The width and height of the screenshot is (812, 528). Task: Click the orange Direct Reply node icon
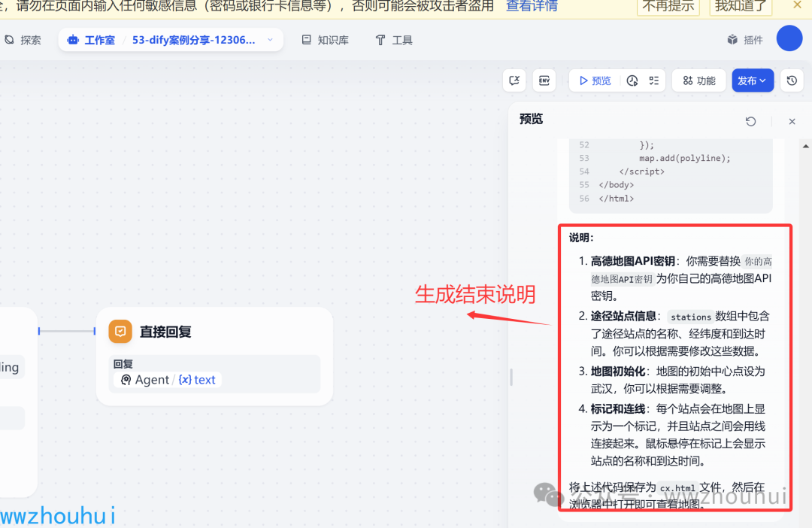point(120,332)
